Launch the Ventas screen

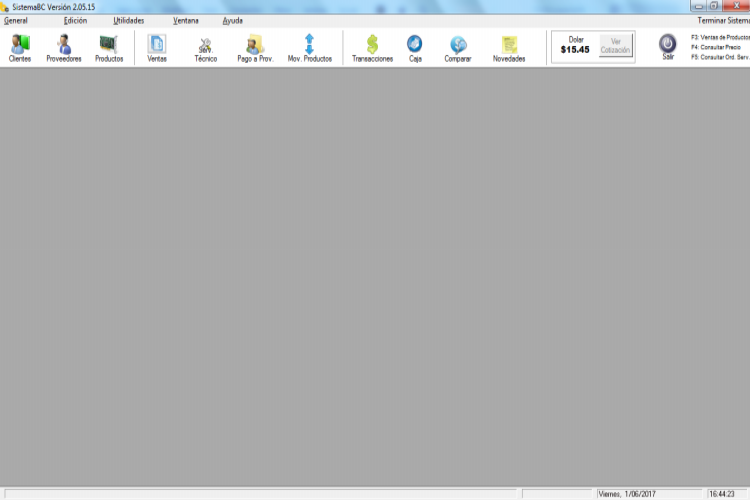click(157, 45)
